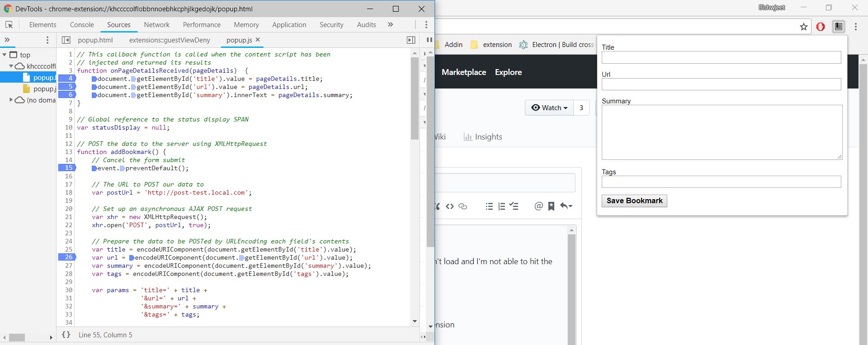Switch to popup.html file tab
This screenshot has height=345, width=868.
click(95, 40)
